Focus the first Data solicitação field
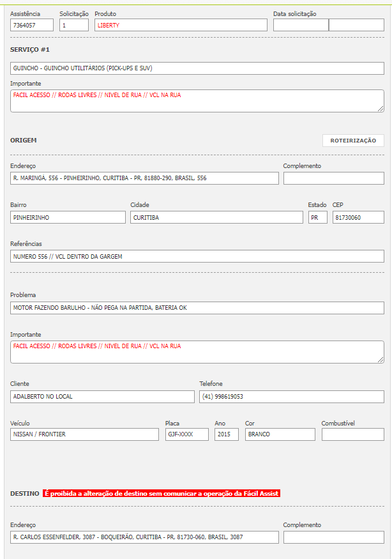Screen dimensions: 392x559 click(x=301, y=25)
